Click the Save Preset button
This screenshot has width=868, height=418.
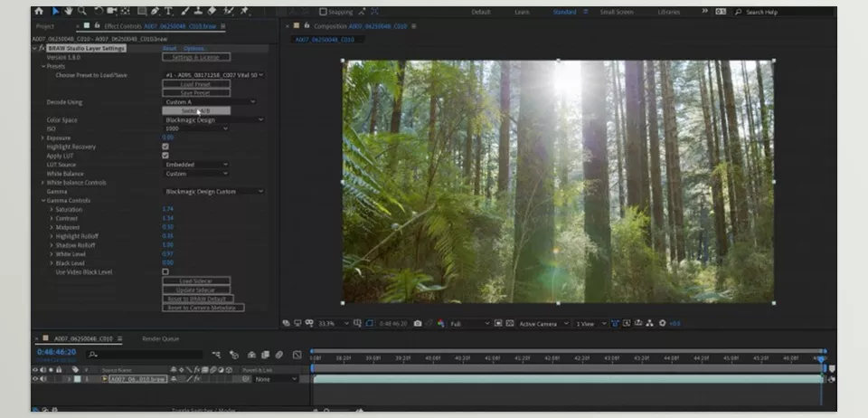196,93
